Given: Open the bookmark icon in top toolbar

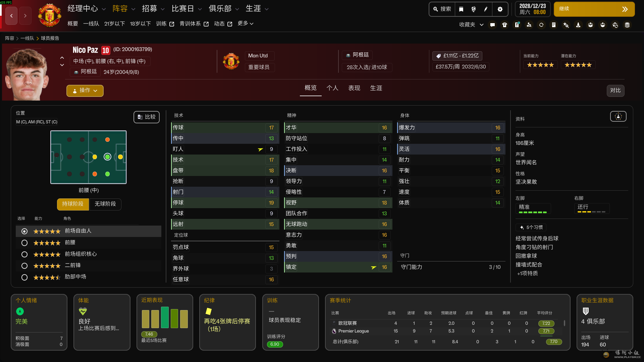Looking at the screenshot, I should coord(461,9).
